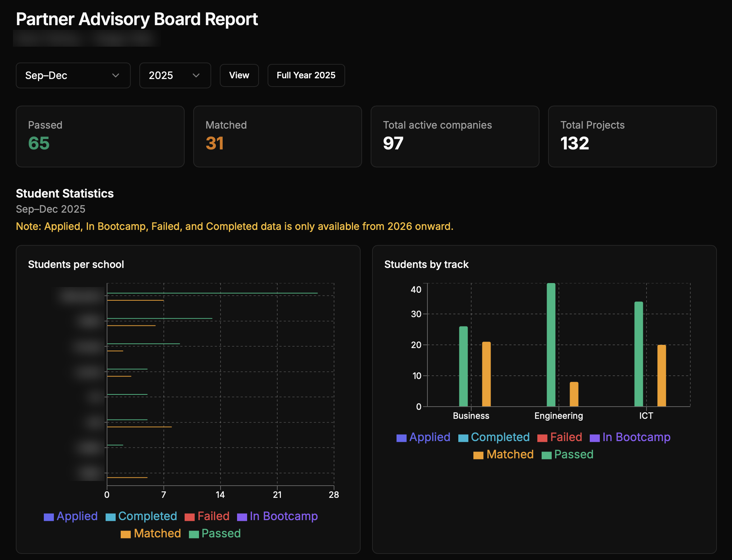732x560 pixels.
Task: Click the yellow data availability note
Action: [x=235, y=227]
